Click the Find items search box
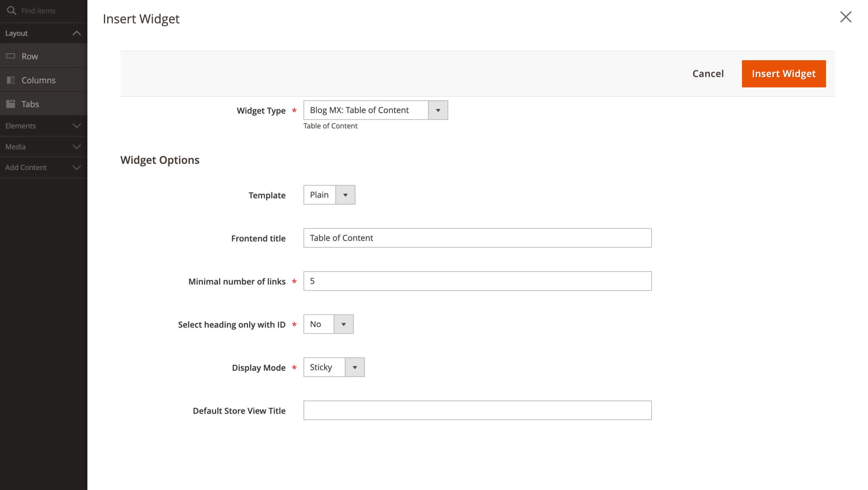Image resolution: width=868 pixels, height=490 pixels. 43,11
